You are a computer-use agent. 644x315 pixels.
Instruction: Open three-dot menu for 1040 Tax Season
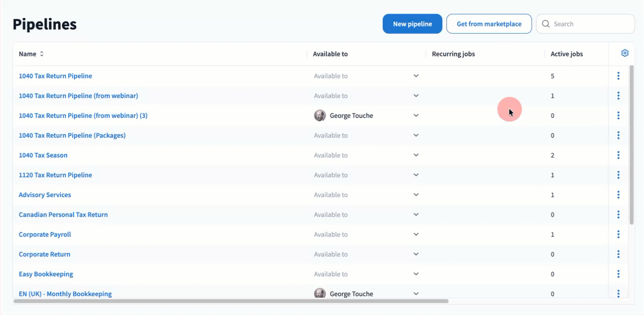pyautogui.click(x=618, y=155)
